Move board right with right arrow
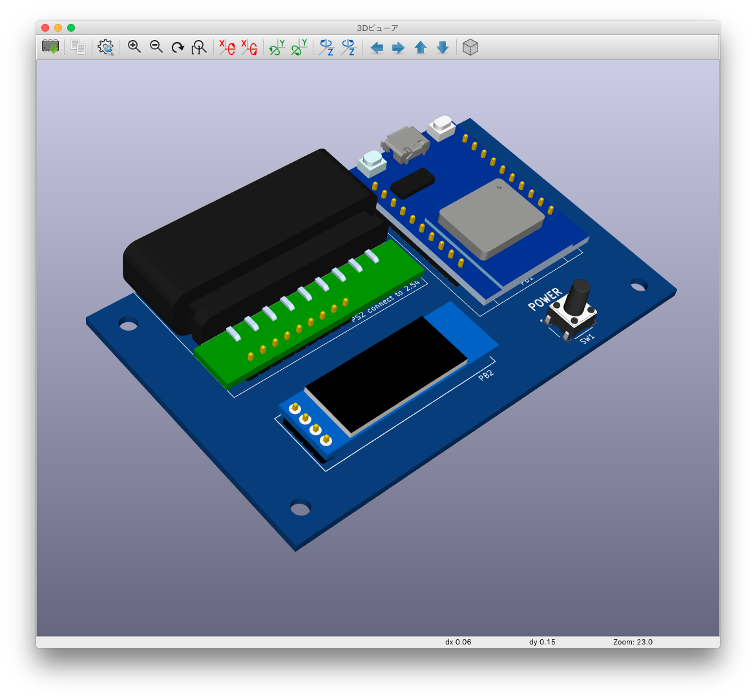 (398, 48)
